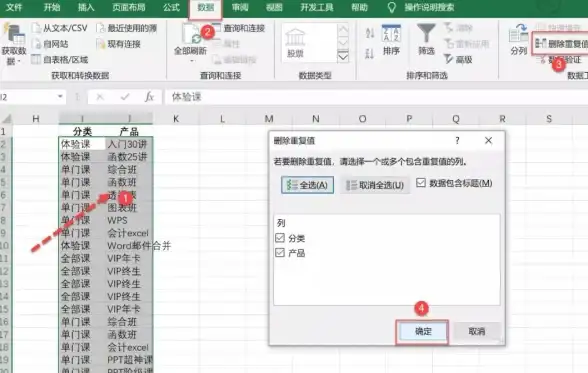Choose 自表格/区域 data source
This screenshot has width=588, height=373.
point(60,60)
